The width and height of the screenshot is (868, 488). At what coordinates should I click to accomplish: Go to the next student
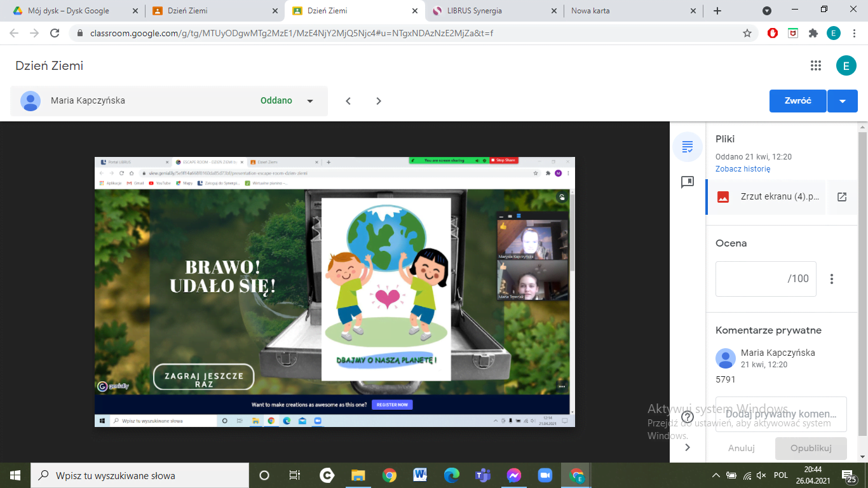379,101
